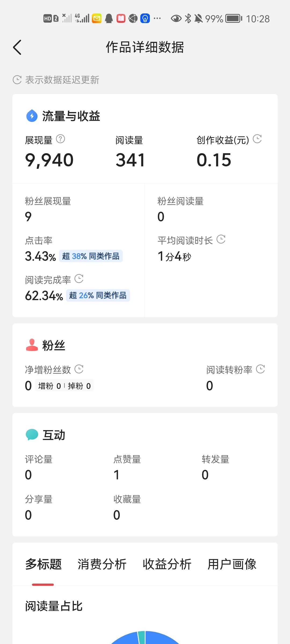290x644 pixels.
Task: Tap the 超 26% 同类作品 badge
Action: pos(98,295)
